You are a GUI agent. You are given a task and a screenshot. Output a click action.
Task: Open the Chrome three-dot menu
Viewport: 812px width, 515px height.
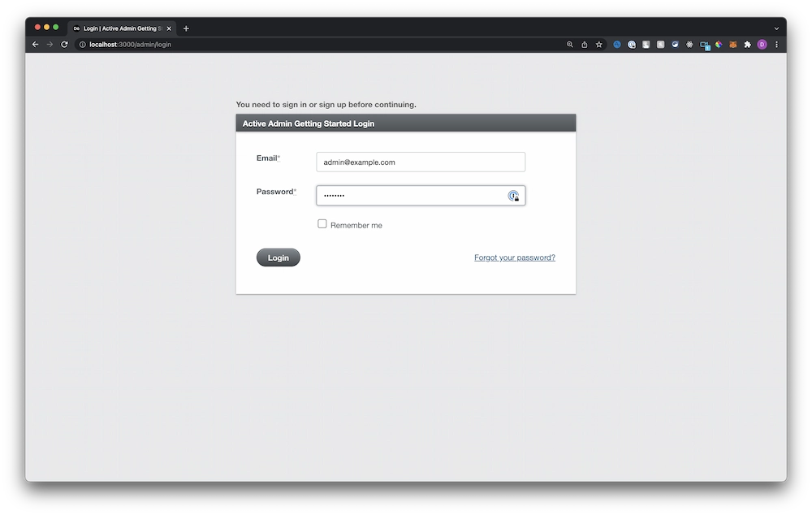776,45
